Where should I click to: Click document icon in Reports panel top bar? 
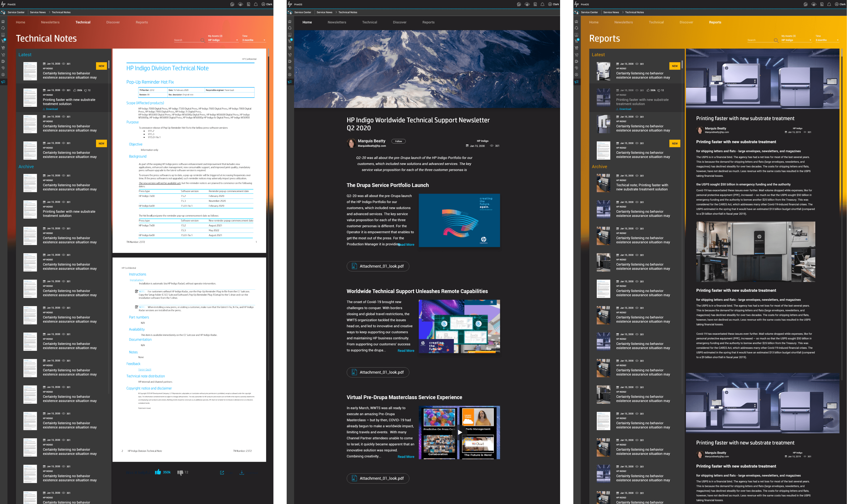click(x=822, y=4)
